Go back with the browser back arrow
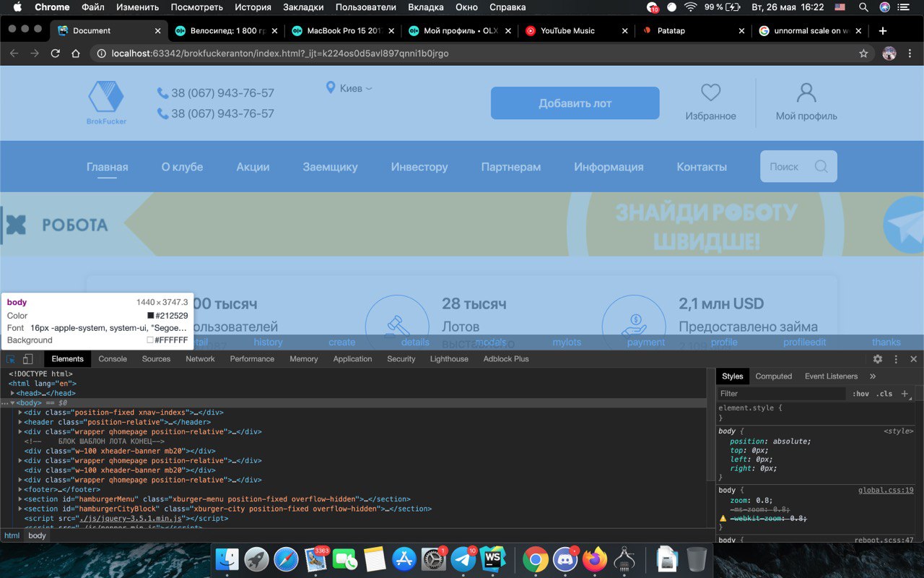Viewport: 924px width, 578px height. (14, 53)
